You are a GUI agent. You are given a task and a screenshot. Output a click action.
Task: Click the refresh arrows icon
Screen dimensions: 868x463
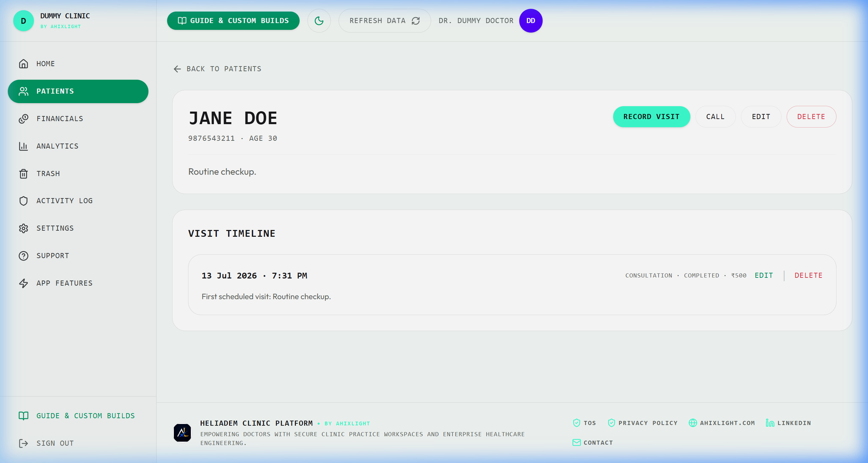[416, 21]
